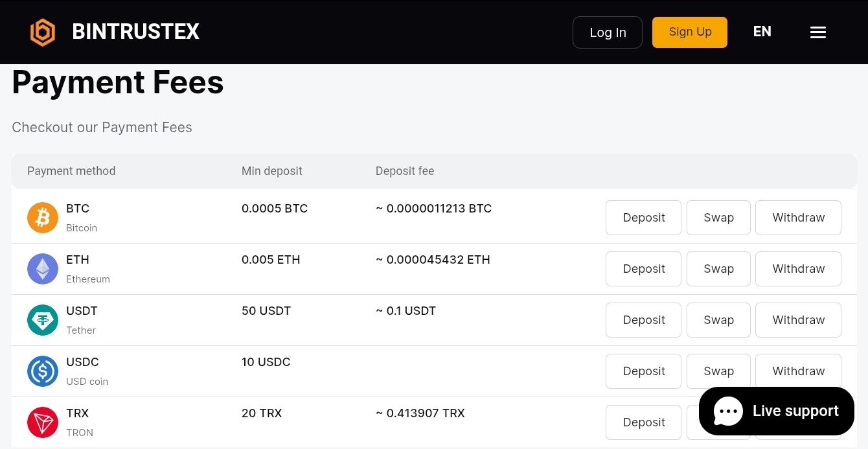Click the Bitcoin coin icon
The height and width of the screenshot is (449, 868).
tap(43, 218)
